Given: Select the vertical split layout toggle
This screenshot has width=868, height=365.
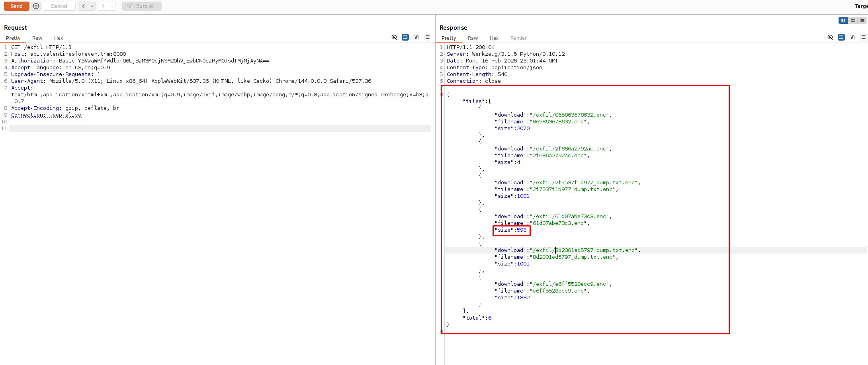Looking at the screenshot, I should click(843, 20).
